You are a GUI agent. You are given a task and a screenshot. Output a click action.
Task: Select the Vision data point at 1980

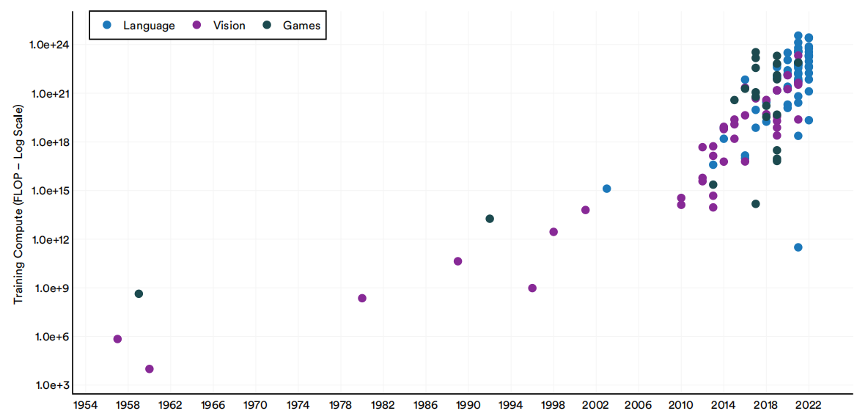[x=362, y=298]
